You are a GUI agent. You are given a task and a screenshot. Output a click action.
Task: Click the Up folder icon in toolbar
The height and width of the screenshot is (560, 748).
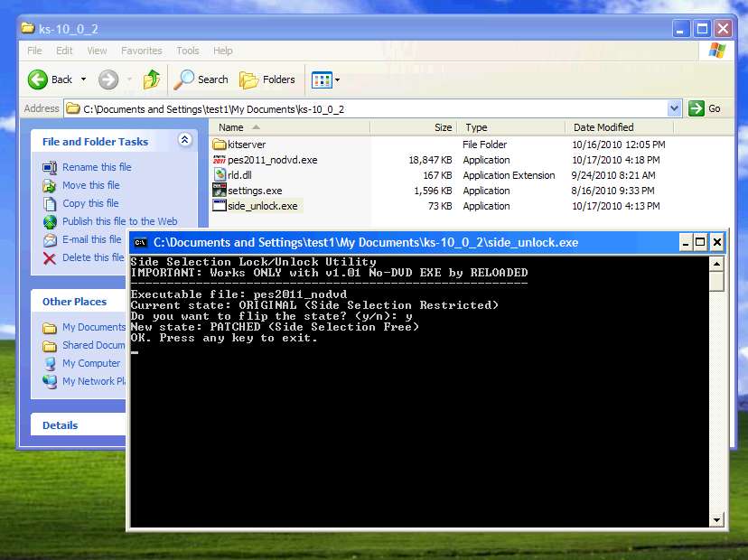[152, 79]
